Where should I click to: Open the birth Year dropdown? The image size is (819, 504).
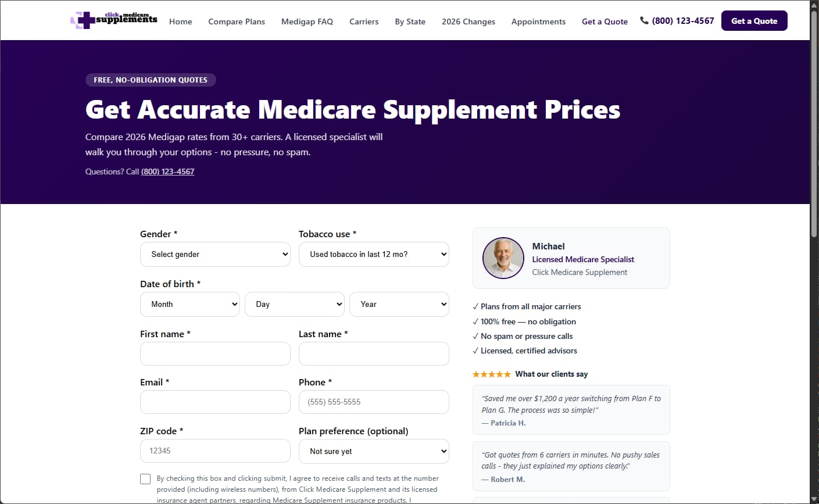click(x=399, y=305)
